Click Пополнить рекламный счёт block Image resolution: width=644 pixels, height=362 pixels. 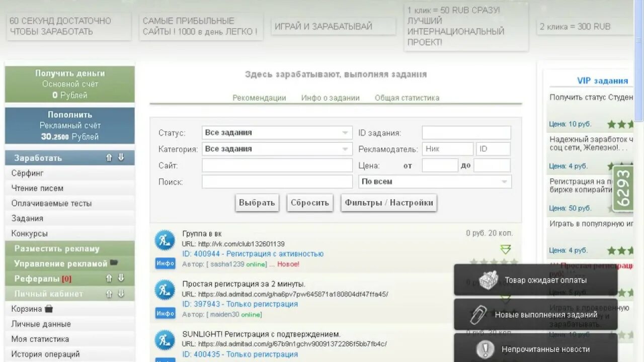[70, 126]
